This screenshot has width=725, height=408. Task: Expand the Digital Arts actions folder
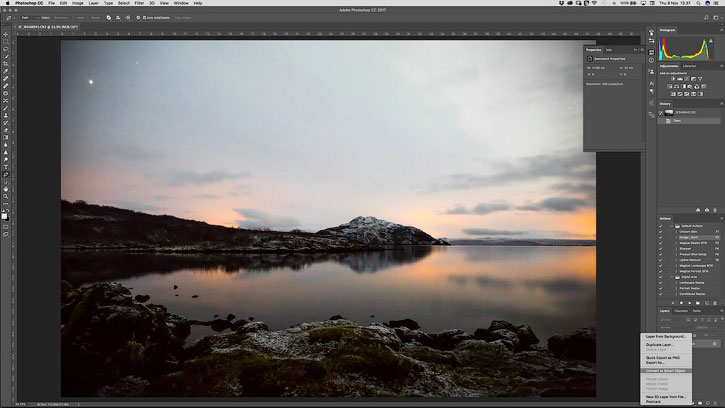coord(672,276)
